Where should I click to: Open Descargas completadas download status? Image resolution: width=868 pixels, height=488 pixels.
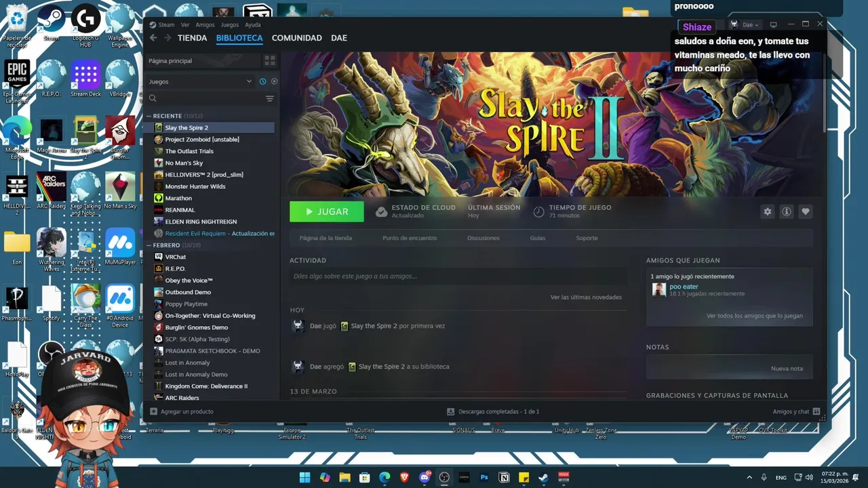pyautogui.click(x=493, y=411)
